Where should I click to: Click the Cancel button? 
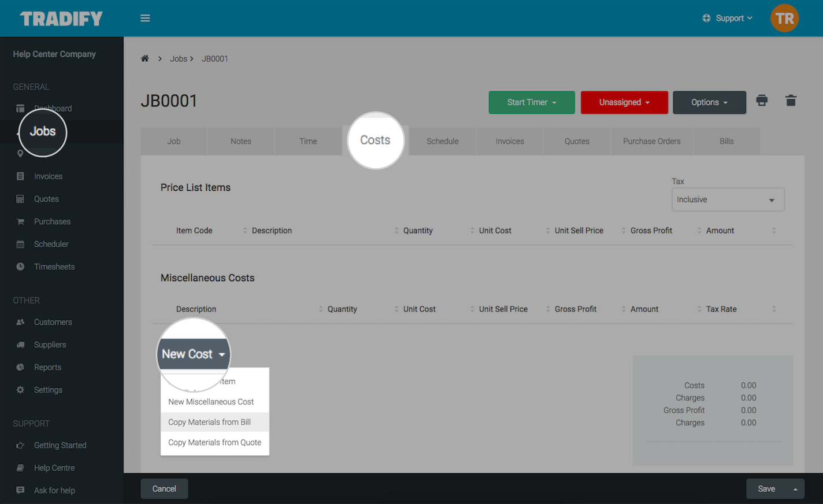(164, 489)
